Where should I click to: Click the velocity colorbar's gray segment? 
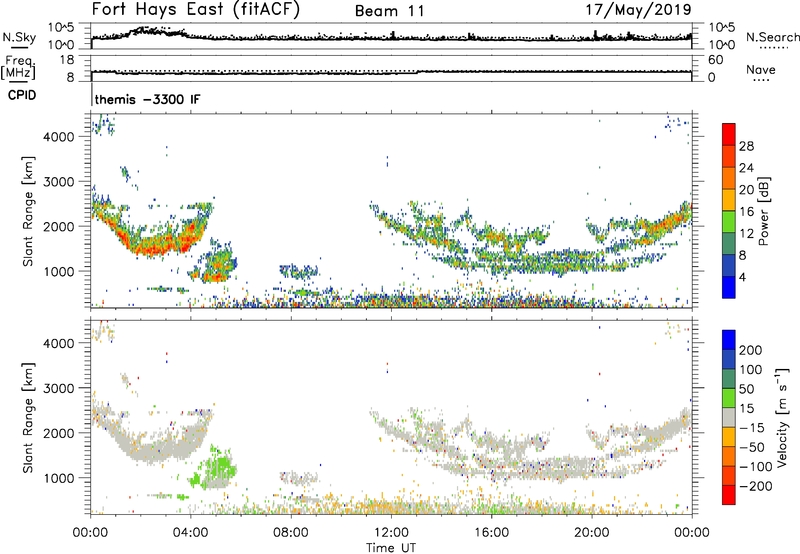tap(729, 417)
